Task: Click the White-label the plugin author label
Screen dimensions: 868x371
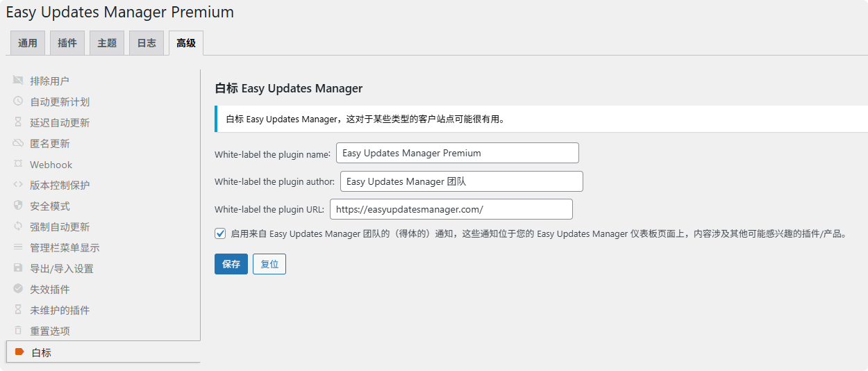Action: (x=275, y=181)
